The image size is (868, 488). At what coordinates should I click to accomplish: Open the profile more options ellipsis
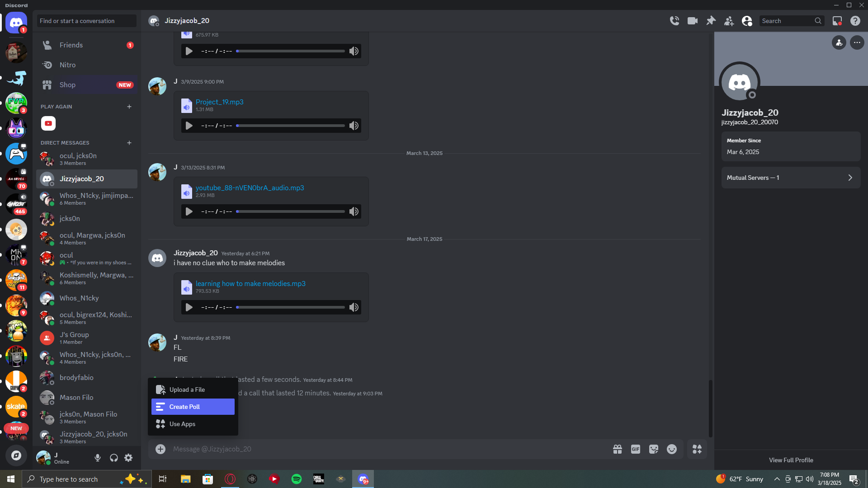click(x=857, y=42)
